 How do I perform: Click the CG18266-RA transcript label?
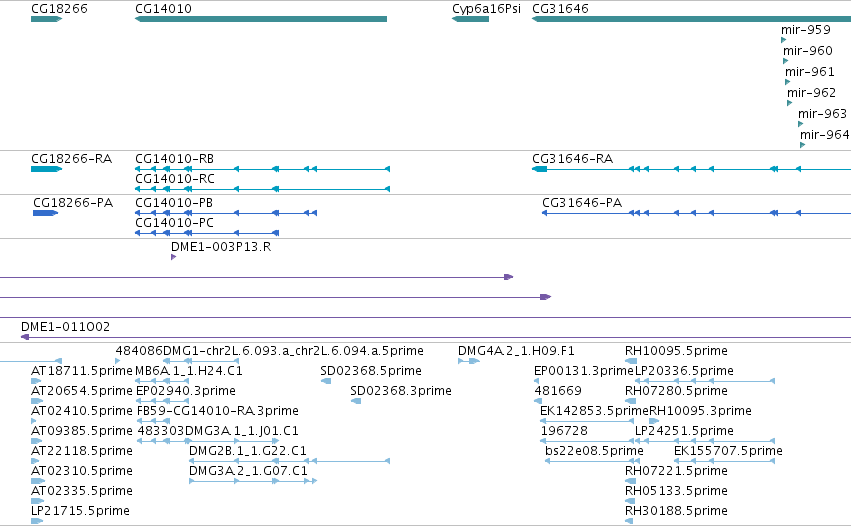72,159
